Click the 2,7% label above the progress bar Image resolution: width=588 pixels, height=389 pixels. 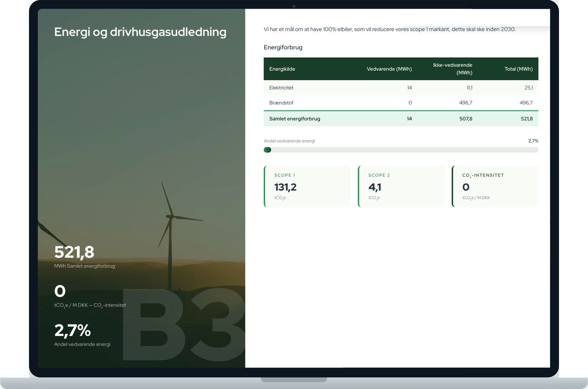click(x=533, y=141)
